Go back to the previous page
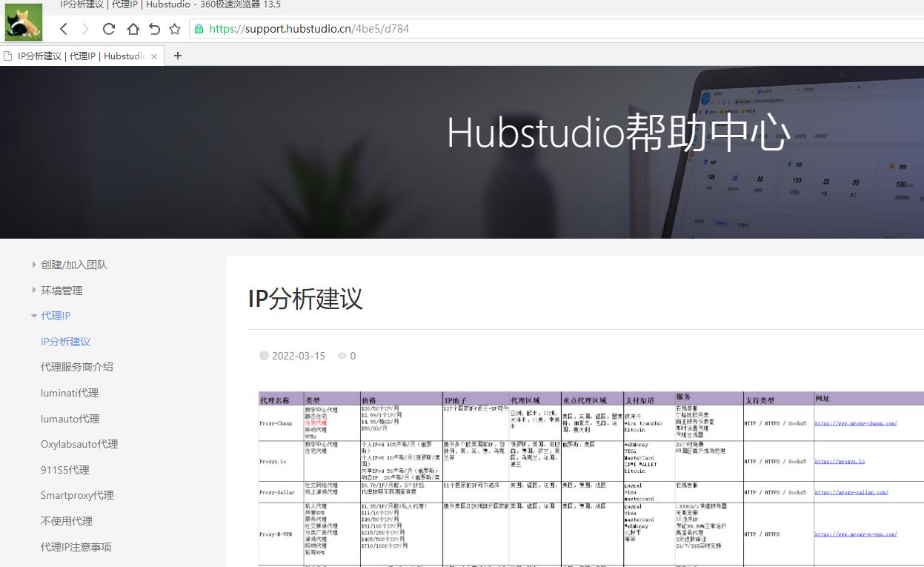924x567 pixels. pos(64,29)
